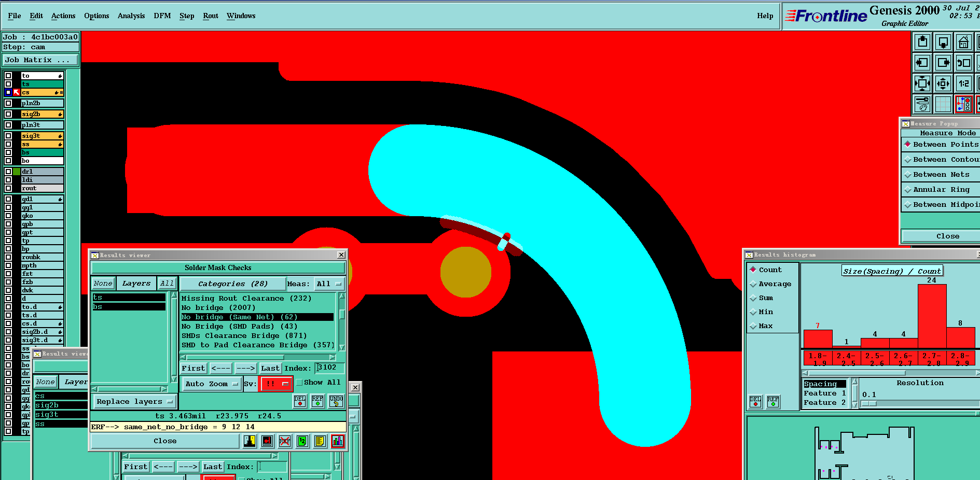Open the tools wrench and palette icon
The image size is (980, 480).
pyautogui.click(x=922, y=104)
